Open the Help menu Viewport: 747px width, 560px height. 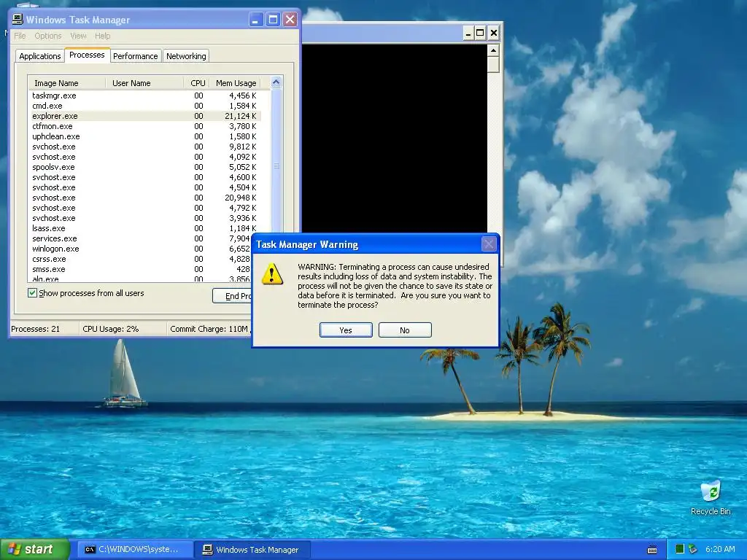point(102,36)
